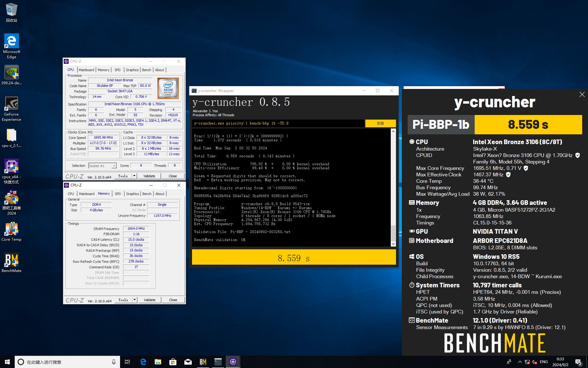This screenshot has height=368, width=588.
Task: Open Tools dropdown arrow in upper CPU-Z window
Action: tap(134, 176)
